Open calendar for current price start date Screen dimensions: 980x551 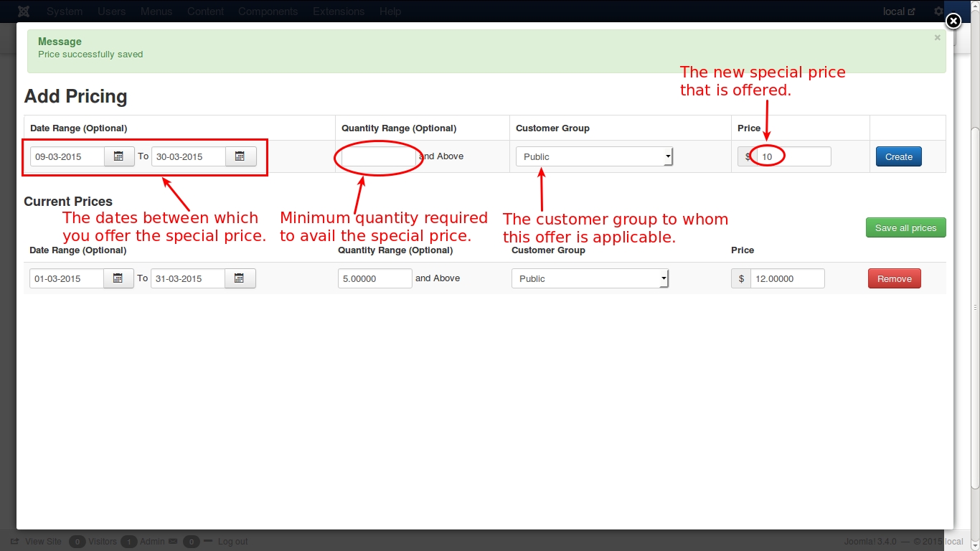coord(118,278)
